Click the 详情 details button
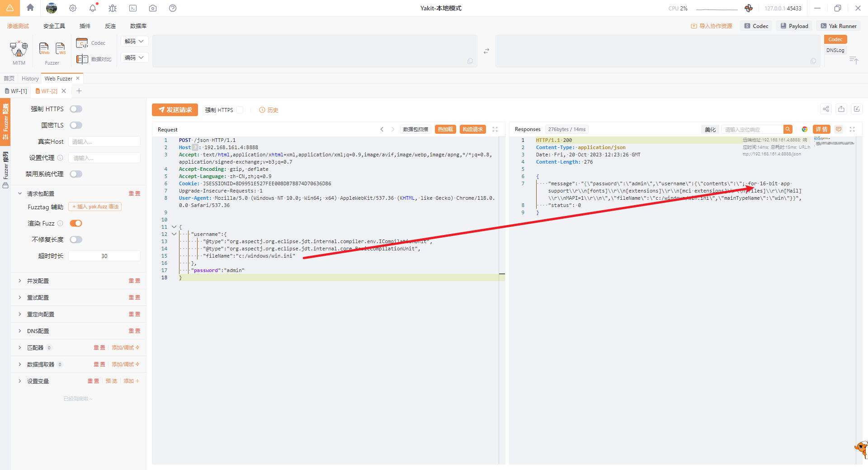The height and width of the screenshot is (470, 868). (821, 129)
